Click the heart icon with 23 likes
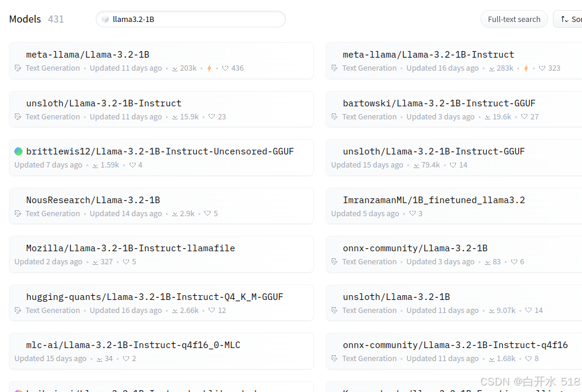 coord(212,116)
